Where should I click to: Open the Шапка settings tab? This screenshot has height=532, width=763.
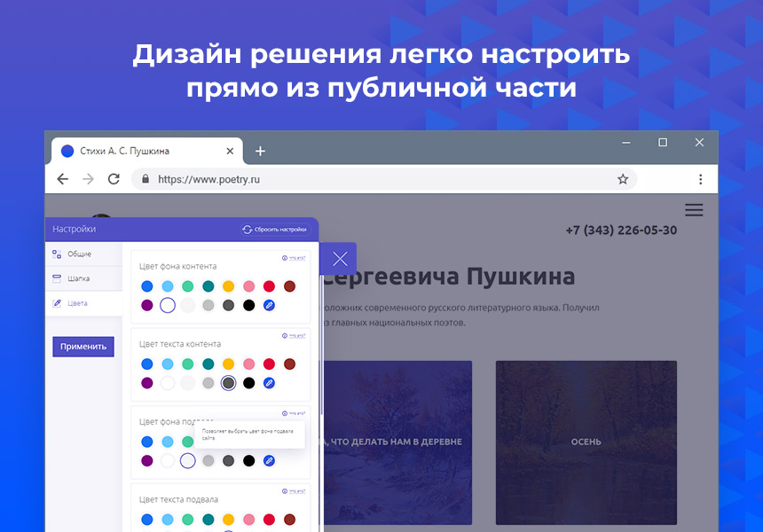coord(79,278)
